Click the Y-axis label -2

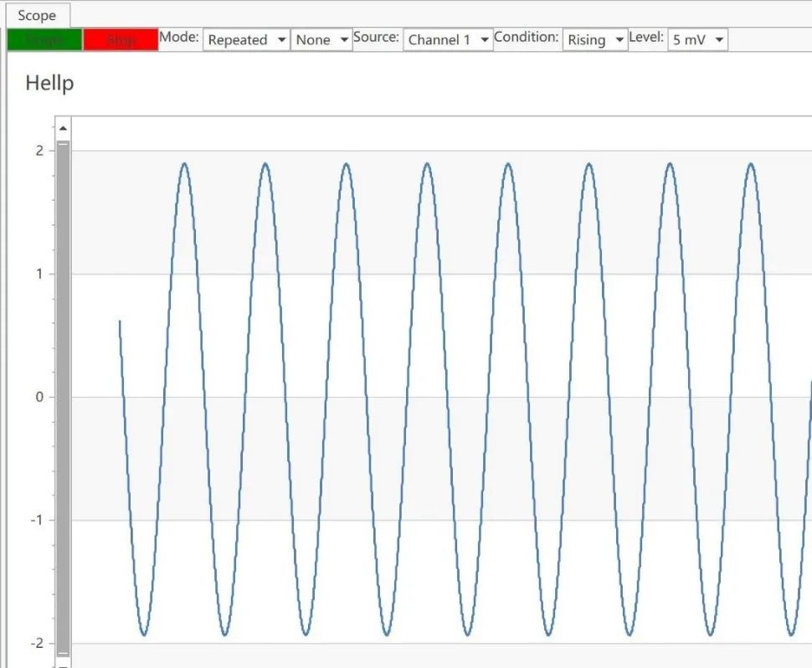pyautogui.click(x=37, y=643)
